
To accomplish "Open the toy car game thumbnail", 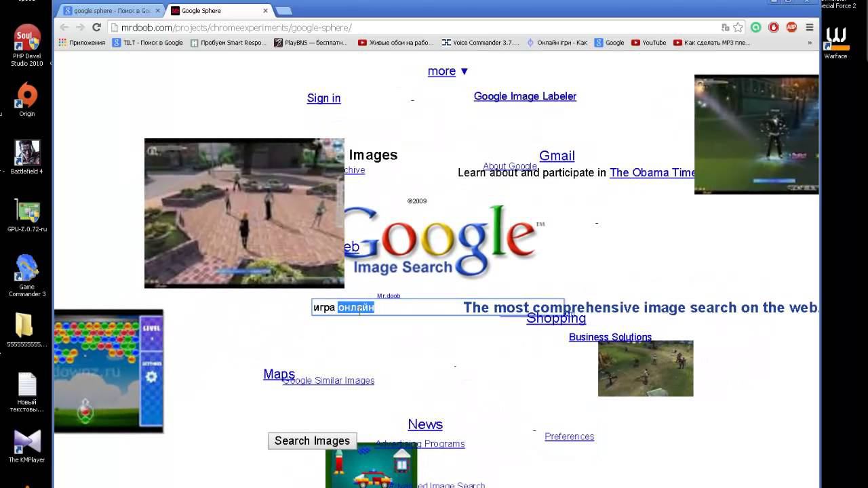I will click(372, 466).
